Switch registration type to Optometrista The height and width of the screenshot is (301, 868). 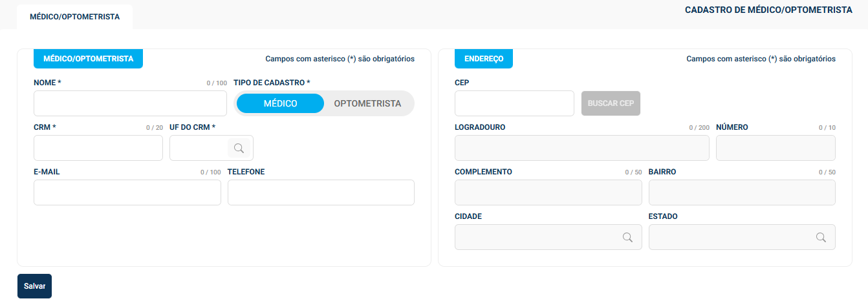[x=367, y=103]
